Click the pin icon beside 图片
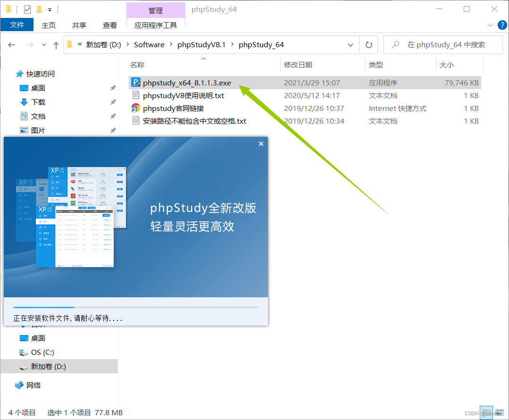This screenshot has width=509, height=420. [113, 131]
